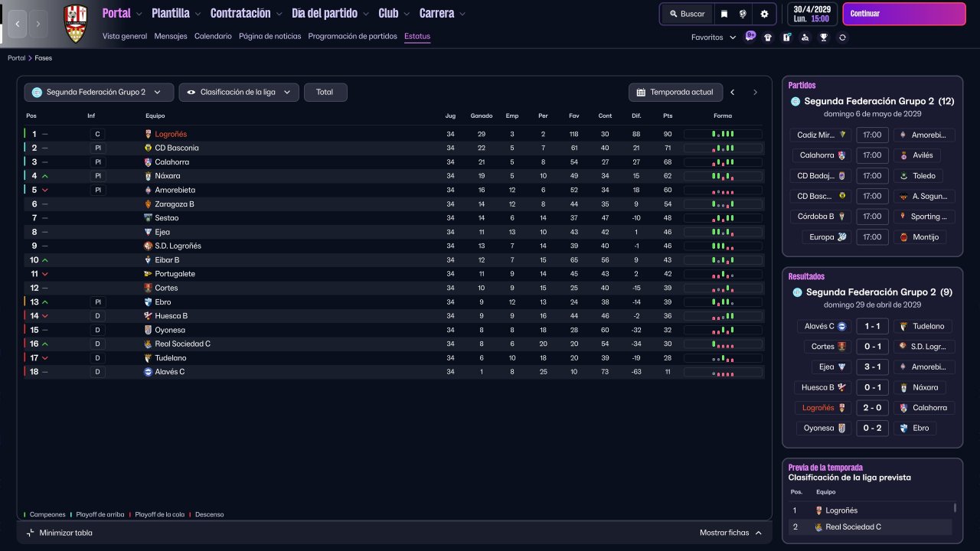This screenshot has height=551, width=980.
Task: Click the CD Basconia crest in the table
Action: pos(149,148)
